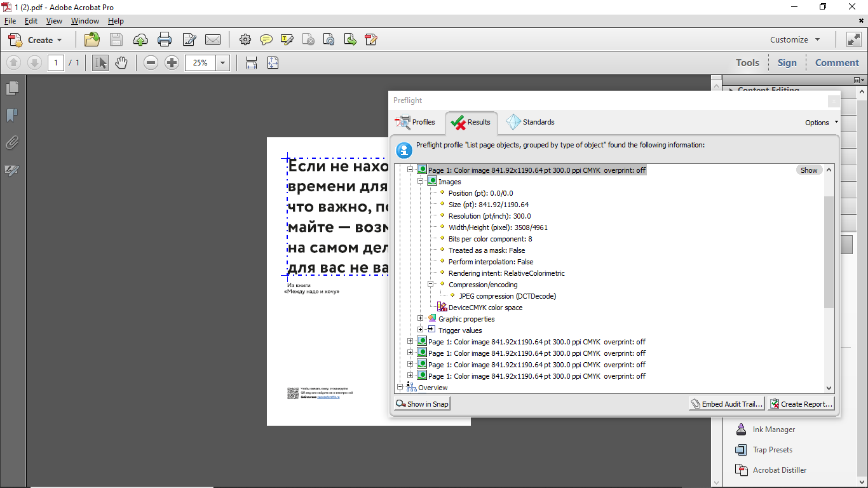This screenshot has height=488, width=868.
Task: Click the Save file diskette icon
Action: (116, 40)
